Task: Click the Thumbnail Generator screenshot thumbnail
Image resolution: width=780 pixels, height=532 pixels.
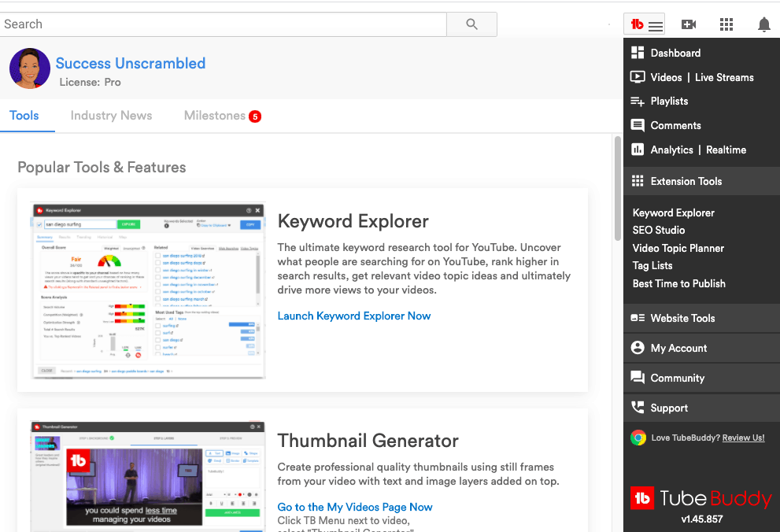Action: click(148, 476)
